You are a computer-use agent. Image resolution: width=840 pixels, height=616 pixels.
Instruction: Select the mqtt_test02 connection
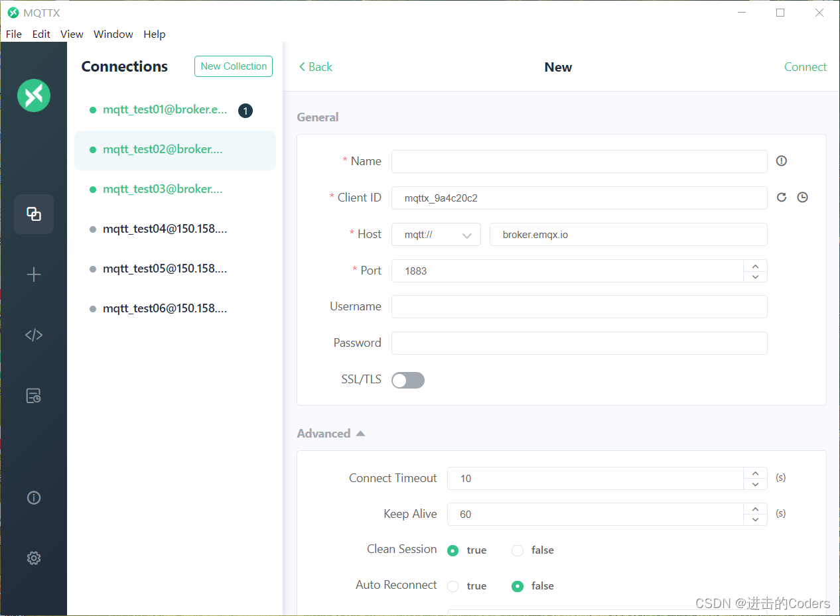pos(175,150)
